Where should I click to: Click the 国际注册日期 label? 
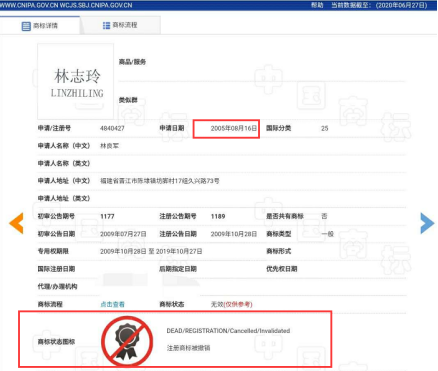click(x=56, y=269)
